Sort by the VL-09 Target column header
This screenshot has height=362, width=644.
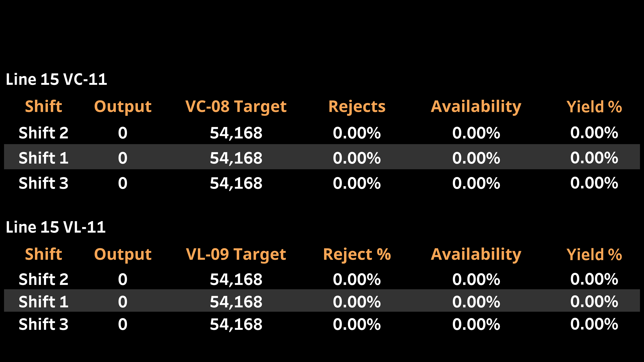(x=236, y=255)
